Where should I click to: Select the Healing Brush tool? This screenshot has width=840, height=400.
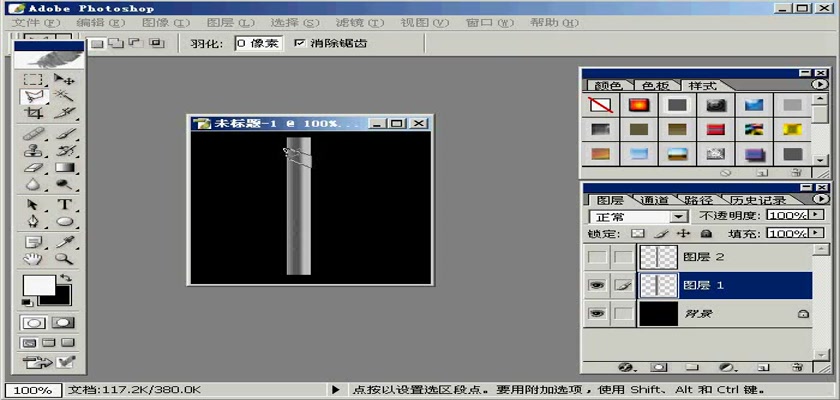pyautogui.click(x=33, y=134)
